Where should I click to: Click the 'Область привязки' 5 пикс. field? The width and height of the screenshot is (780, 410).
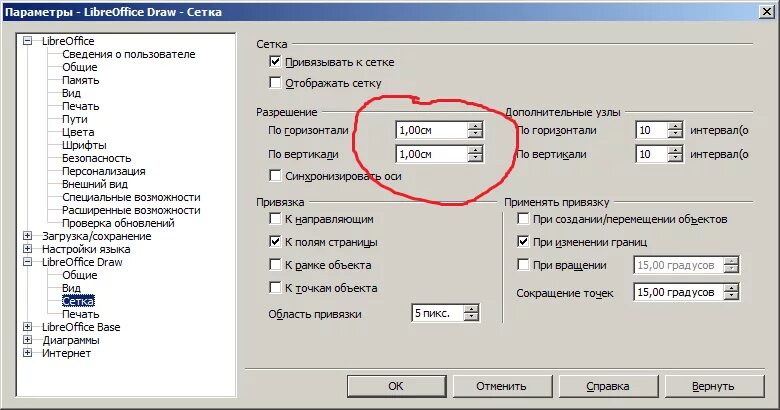click(437, 313)
